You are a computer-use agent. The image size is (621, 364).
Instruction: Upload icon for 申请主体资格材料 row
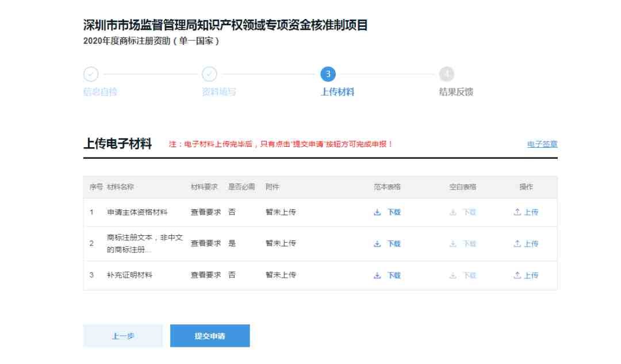[517, 212]
